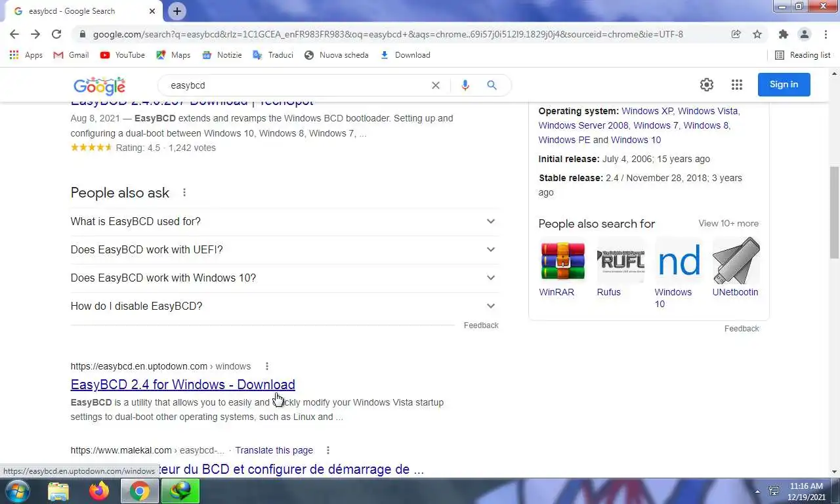Click Feedback below knowledge panel
Image resolution: width=840 pixels, height=504 pixels.
(742, 329)
